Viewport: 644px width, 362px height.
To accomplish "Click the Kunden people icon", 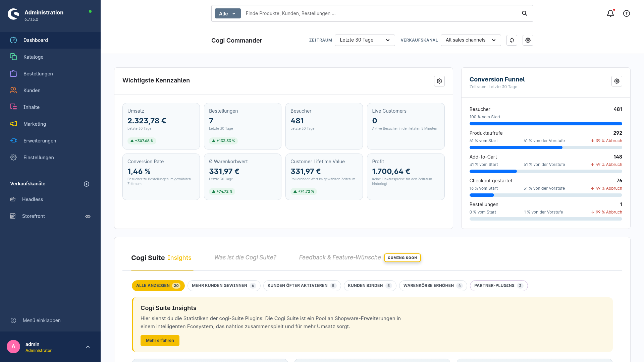I will tap(13, 90).
